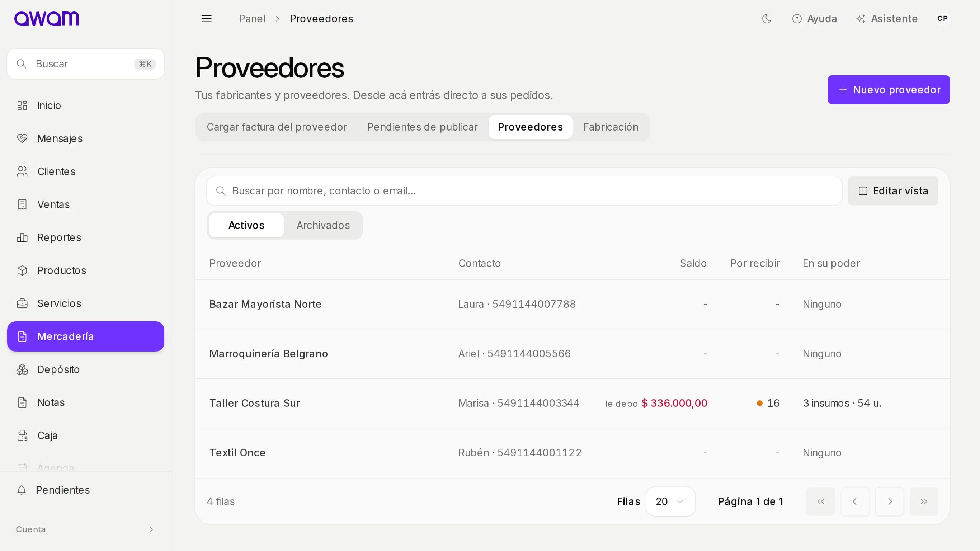Toggle the sidebar with the hamburger icon

point(206,19)
